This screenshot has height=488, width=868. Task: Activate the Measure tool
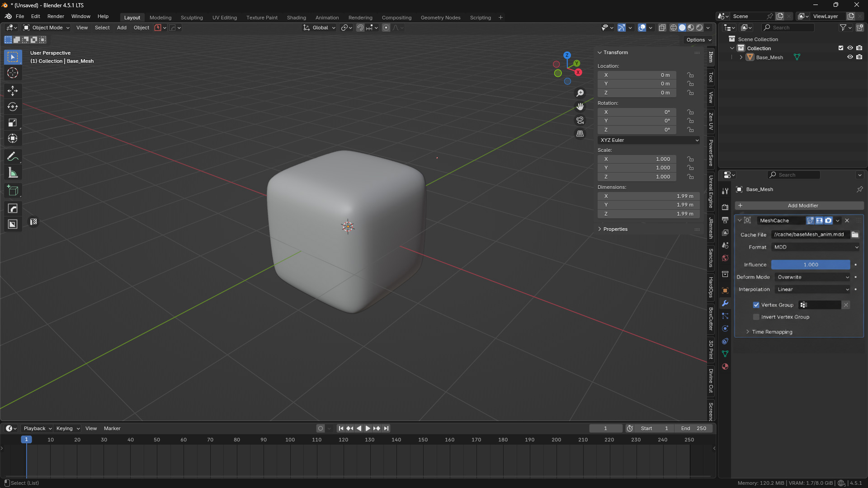click(13, 173)
